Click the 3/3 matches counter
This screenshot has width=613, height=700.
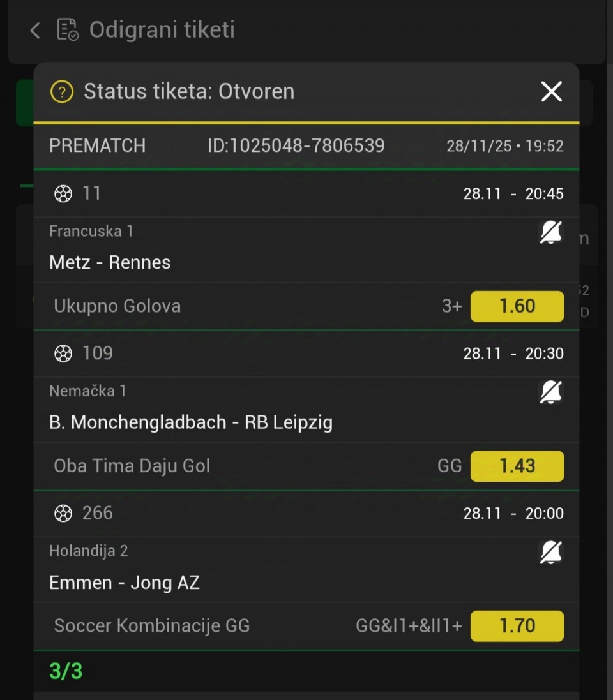point(66,671)
